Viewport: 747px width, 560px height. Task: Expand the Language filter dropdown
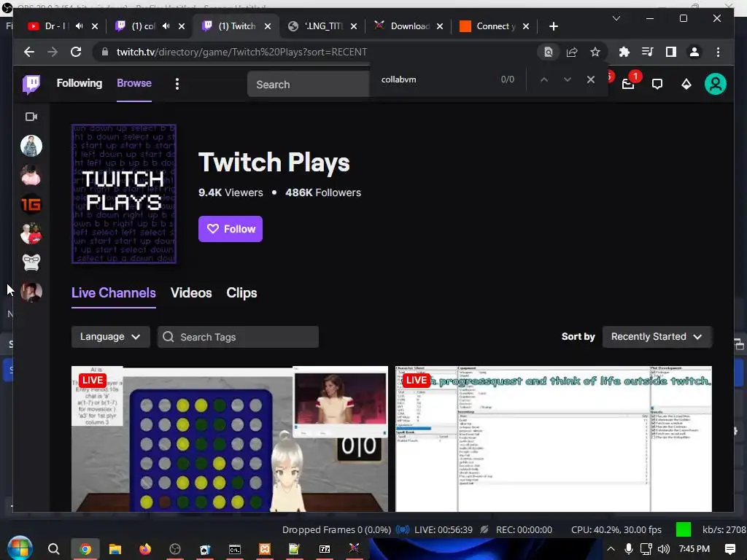(111, 337)
